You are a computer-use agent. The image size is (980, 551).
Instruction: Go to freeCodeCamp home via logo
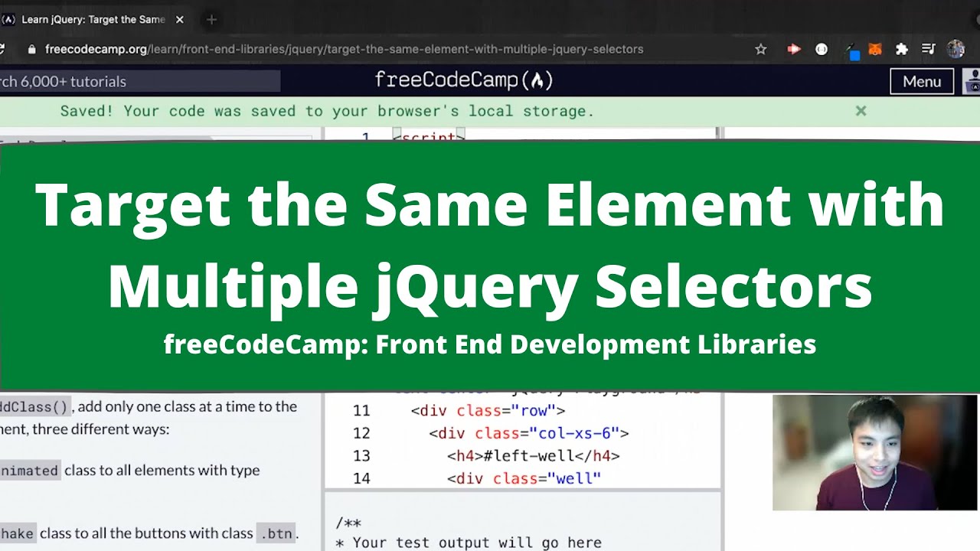pyautogui.click(x=464, y=80)
